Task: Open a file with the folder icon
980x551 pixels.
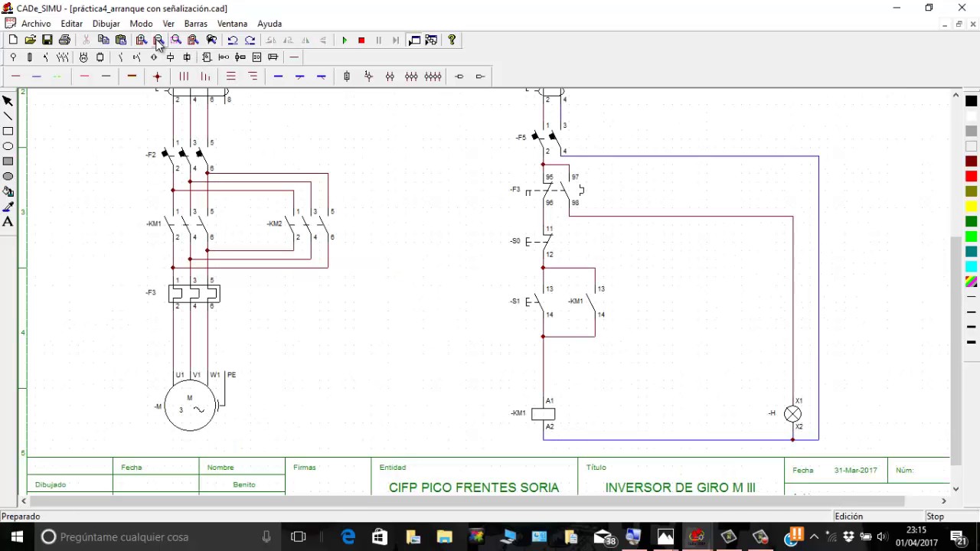Action: (30, 40)
